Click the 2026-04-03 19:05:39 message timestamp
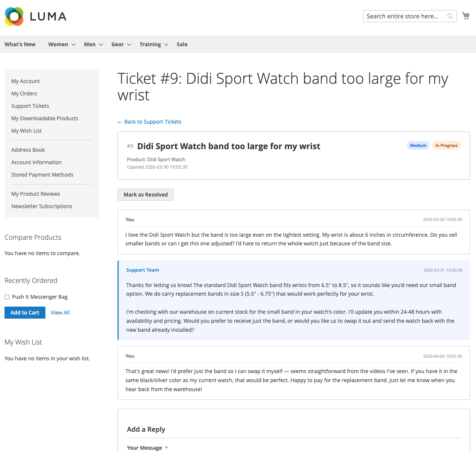This screenshot has width=476, height=452. tap(443, 356)
